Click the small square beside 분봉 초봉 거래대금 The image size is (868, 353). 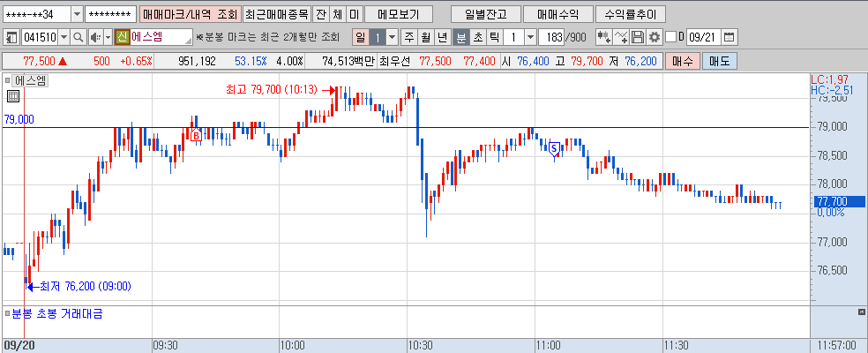[7, 313]
